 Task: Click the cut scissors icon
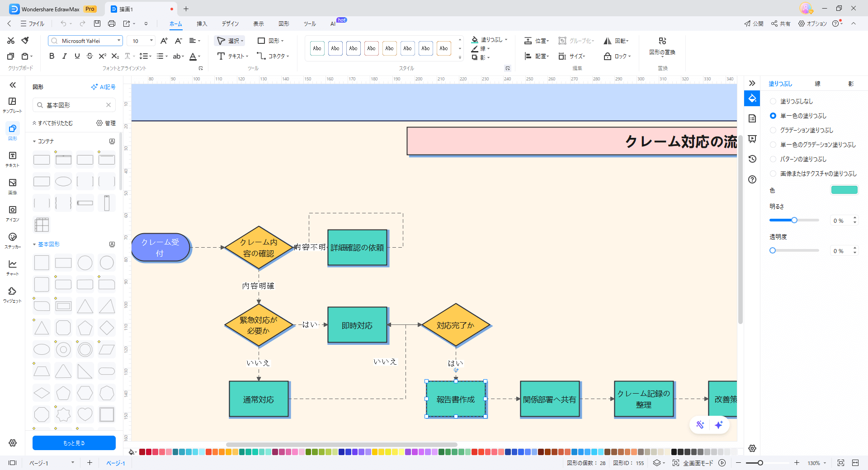pyautogui.click(x=11, y=41)
